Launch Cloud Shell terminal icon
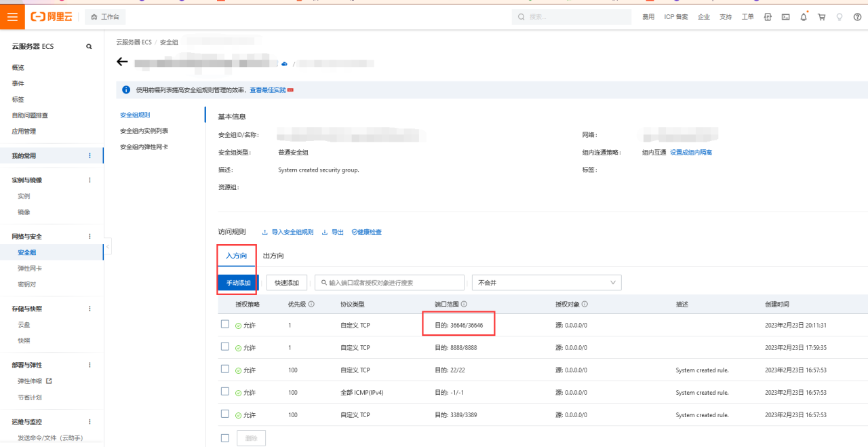Image resolution: width=868 pixels, height=447 pixels. coord(785,17)
